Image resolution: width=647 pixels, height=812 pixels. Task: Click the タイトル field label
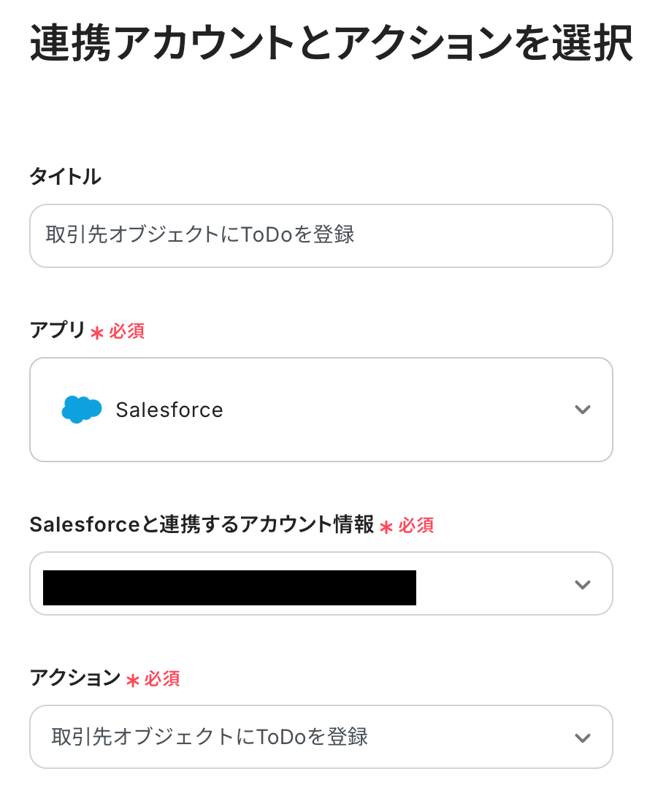(x=65, y=176)
